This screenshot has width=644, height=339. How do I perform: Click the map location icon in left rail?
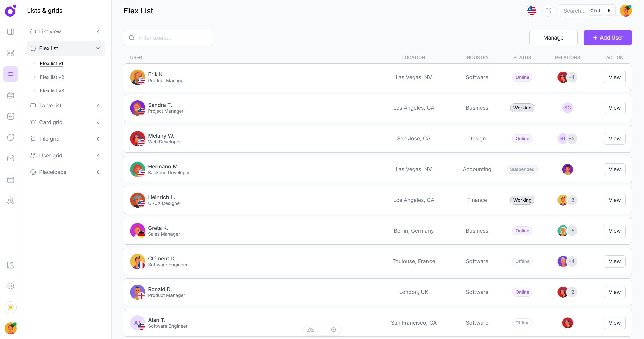pyautogui.click(x=11, y=201)
